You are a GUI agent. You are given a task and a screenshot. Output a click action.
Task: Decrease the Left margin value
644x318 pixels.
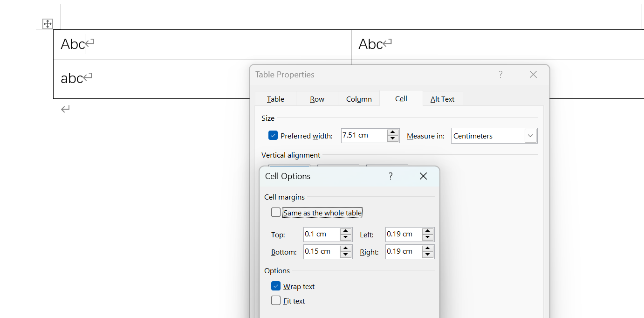pos(428,237)
